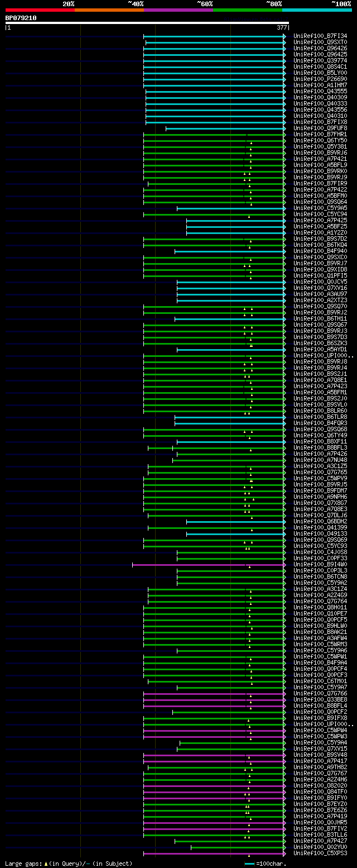Click label UniRef100_B4FQR3
357x868 pixels.
click(320, 423)
